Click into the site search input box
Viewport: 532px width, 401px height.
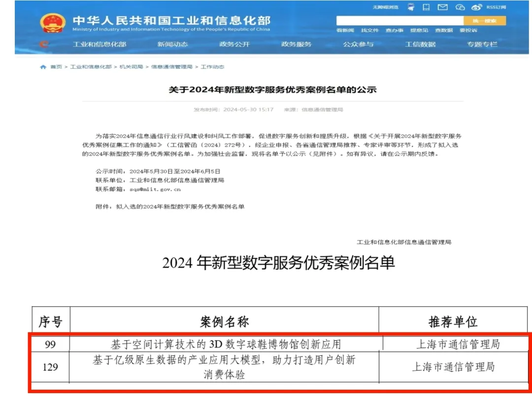click(x=400, y=21)
